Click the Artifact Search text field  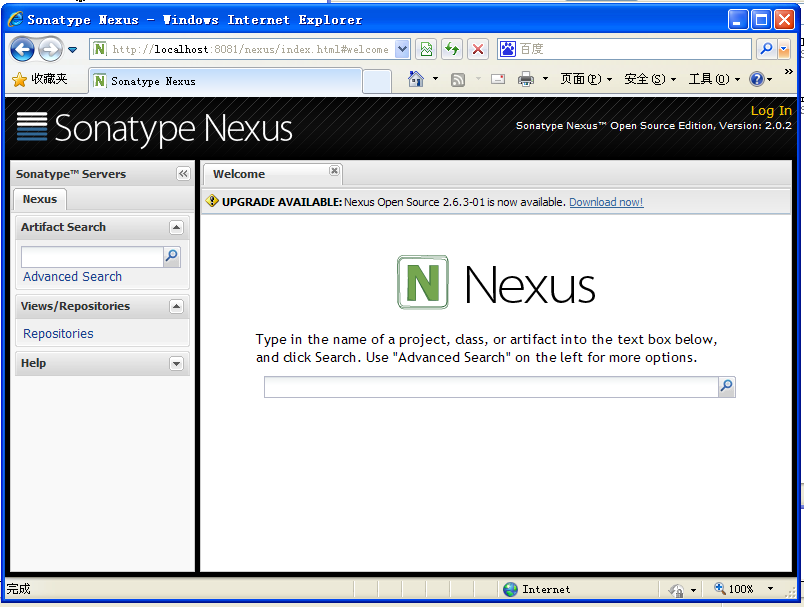[x=92, y=257]
